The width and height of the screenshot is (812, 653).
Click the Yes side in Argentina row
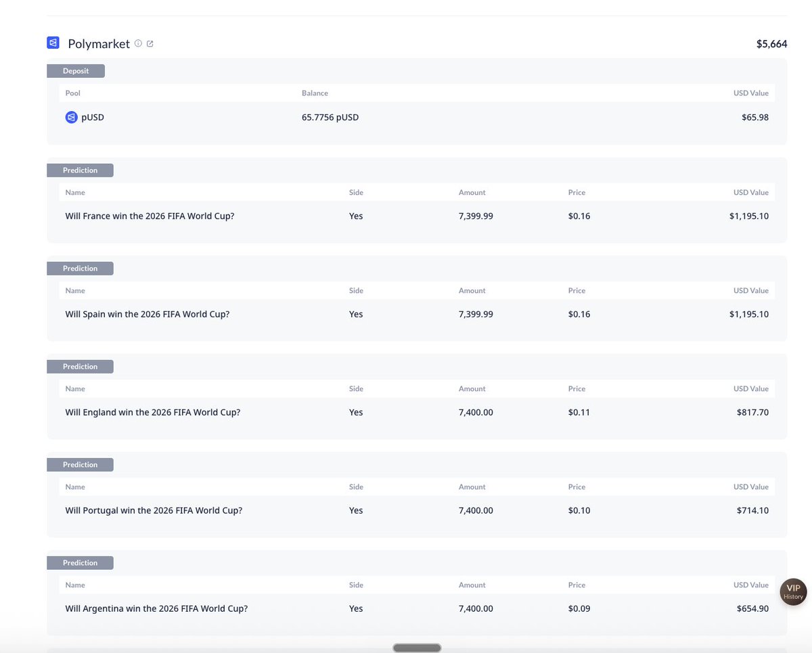coord(356,608)
